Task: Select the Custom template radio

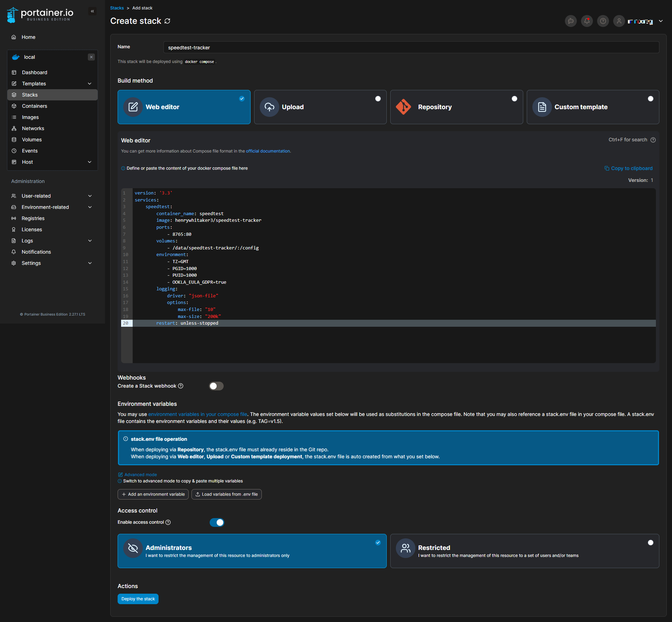Action: click(651, 99)
